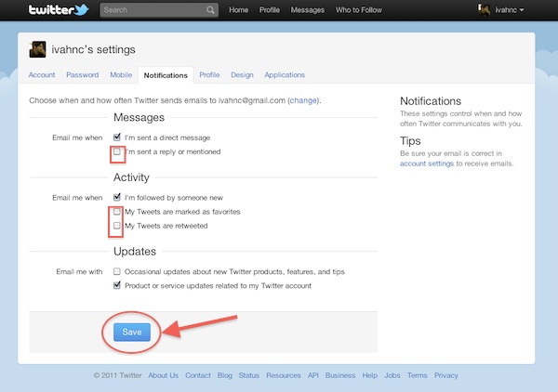
Task: Open Resources footer link
Action: (x=284, y=375)
